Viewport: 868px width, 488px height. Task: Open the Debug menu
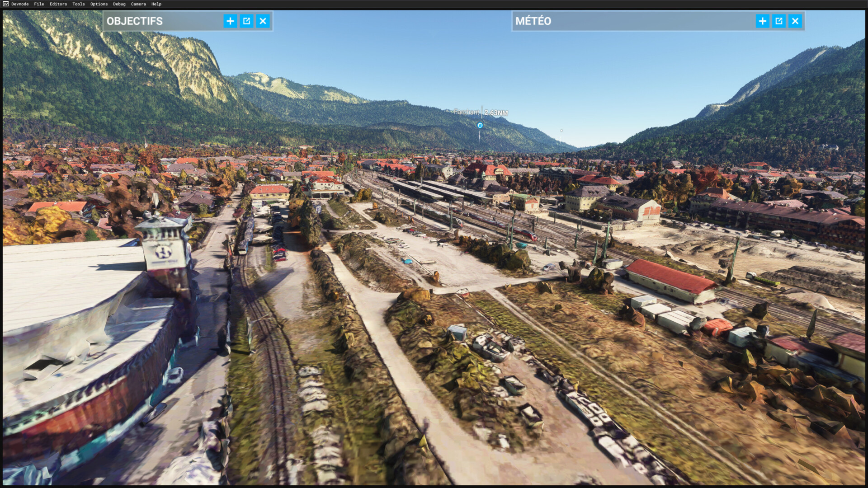(119, 4)
